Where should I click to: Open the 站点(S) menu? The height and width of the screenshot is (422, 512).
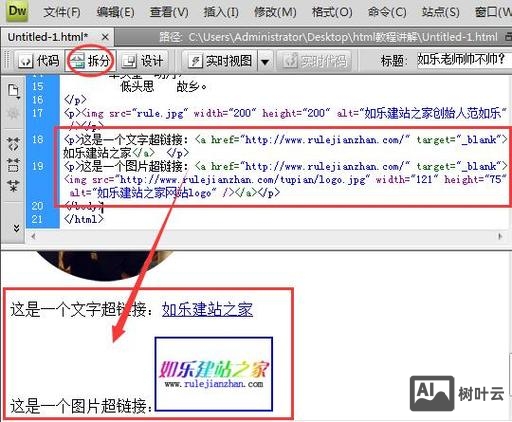click(x=440, y=12)
